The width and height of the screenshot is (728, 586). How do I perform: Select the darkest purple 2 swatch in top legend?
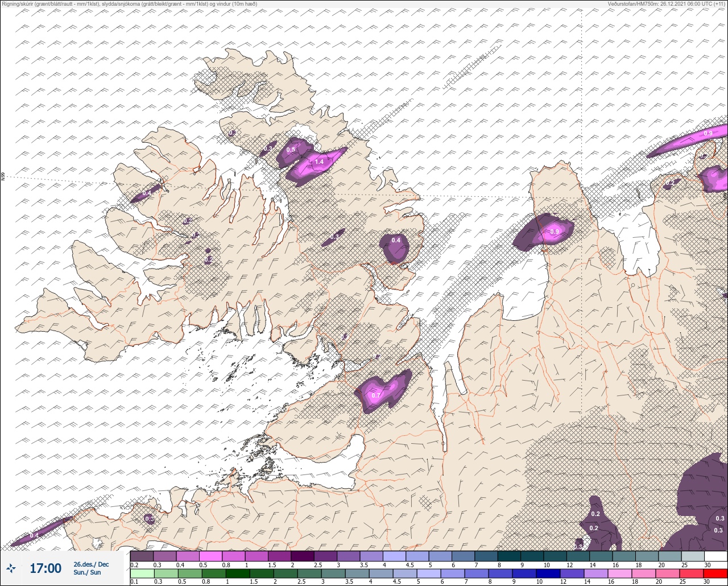303,556
